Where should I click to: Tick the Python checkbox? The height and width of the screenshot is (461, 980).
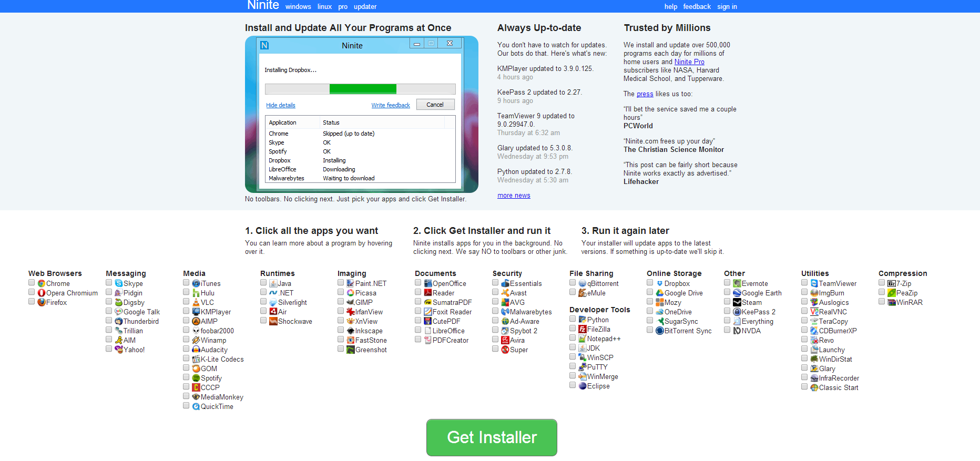[x=573, y=319]
